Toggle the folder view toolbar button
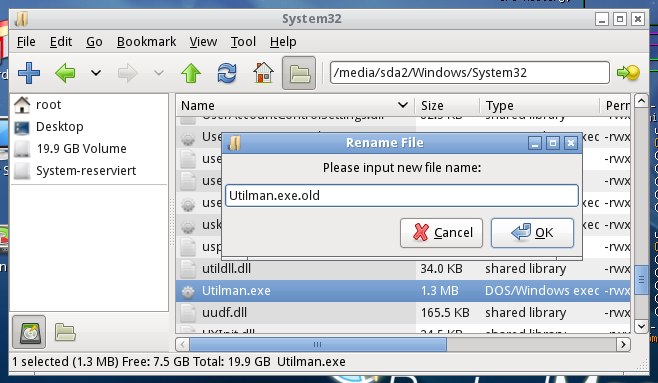 click(299, 73)
